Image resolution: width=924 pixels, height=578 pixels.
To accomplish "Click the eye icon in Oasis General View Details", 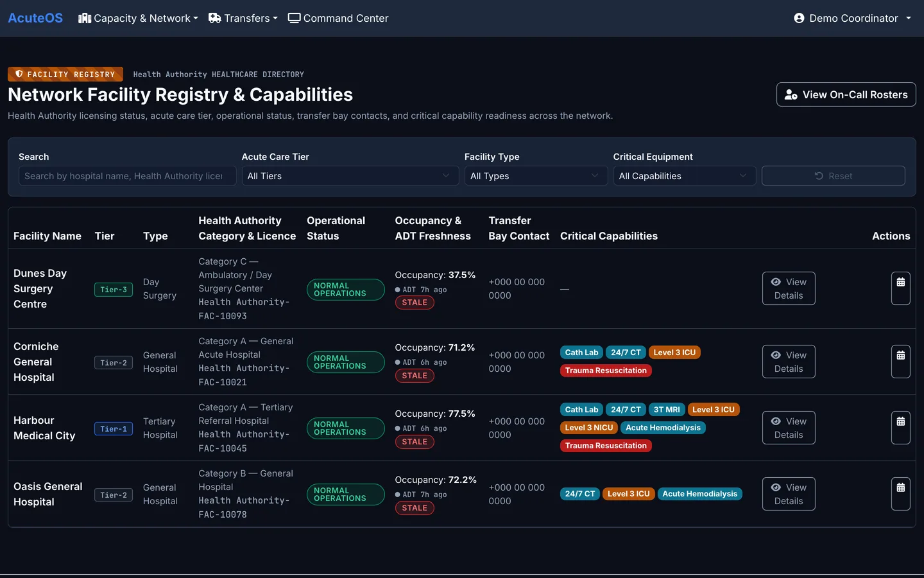I will coord(776,487).
